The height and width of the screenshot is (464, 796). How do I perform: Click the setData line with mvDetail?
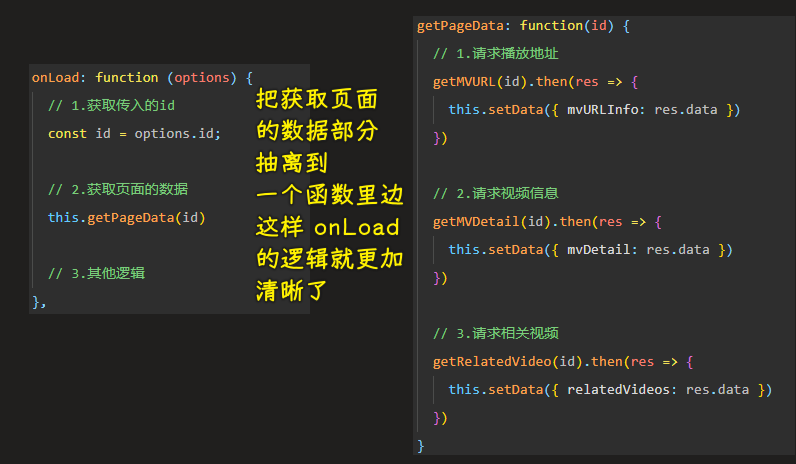pyautogui.click(x=590, y=250)
